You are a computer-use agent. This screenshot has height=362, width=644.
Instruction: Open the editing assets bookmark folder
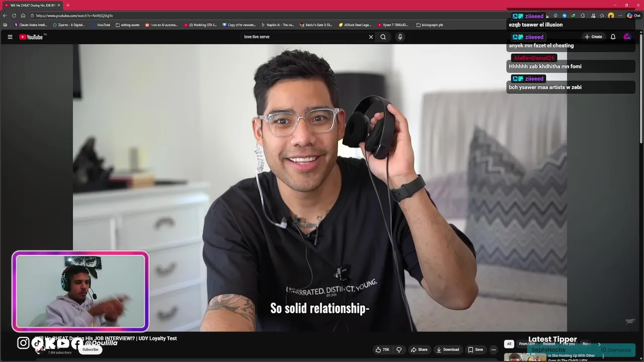[128, 25]
